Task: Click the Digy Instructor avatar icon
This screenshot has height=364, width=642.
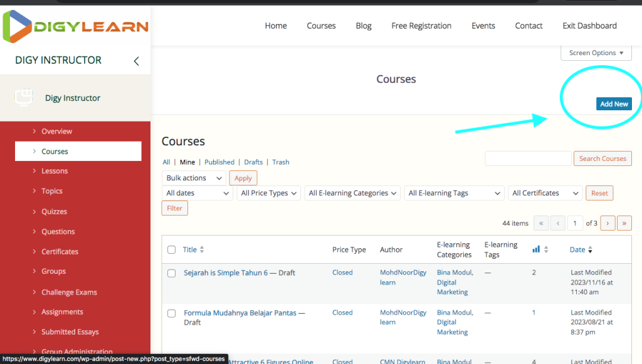Action: [24, 98]
